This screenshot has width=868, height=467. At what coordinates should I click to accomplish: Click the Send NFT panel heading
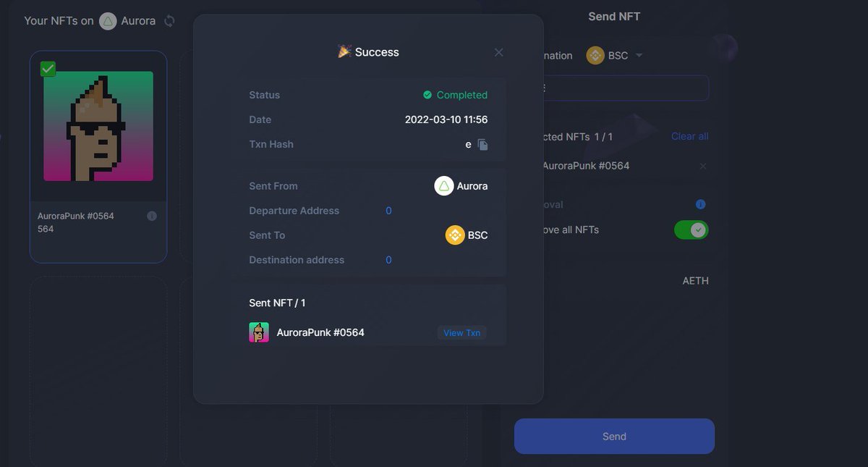[614, 17]
